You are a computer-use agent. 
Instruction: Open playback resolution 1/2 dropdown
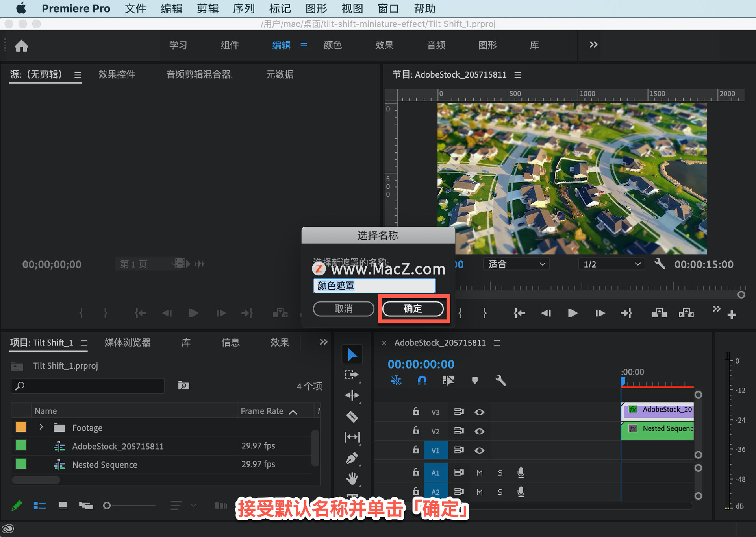(611, 264)
